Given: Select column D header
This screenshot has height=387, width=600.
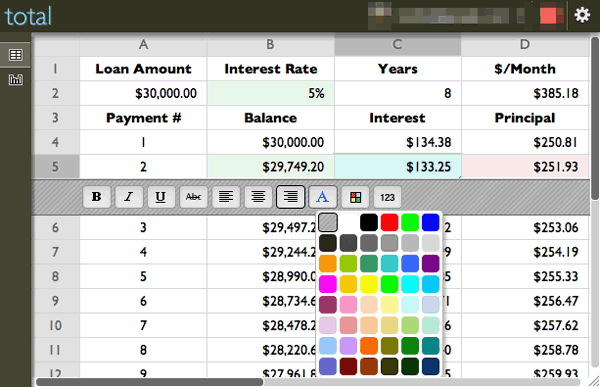Looking at the screenshot, I should 525,44.
